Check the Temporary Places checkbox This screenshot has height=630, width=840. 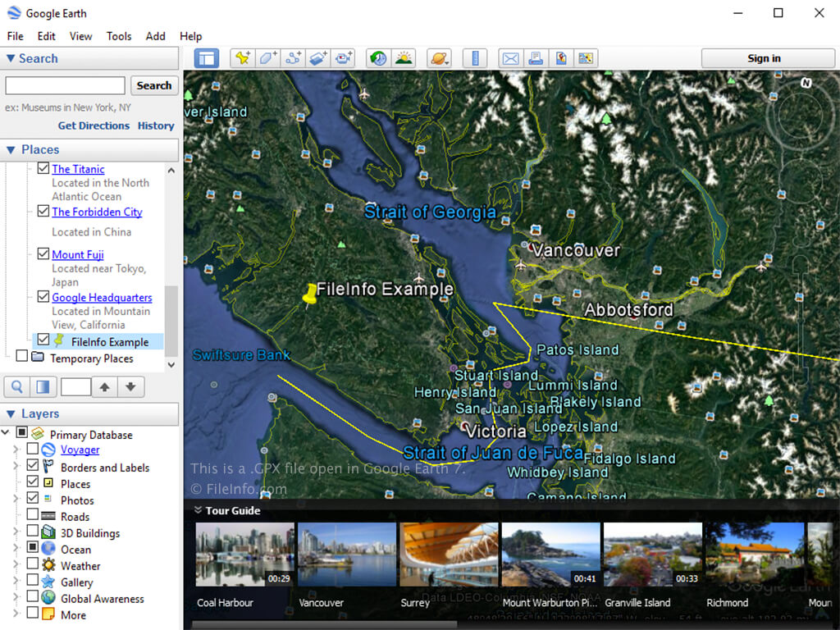click(22, 356)
